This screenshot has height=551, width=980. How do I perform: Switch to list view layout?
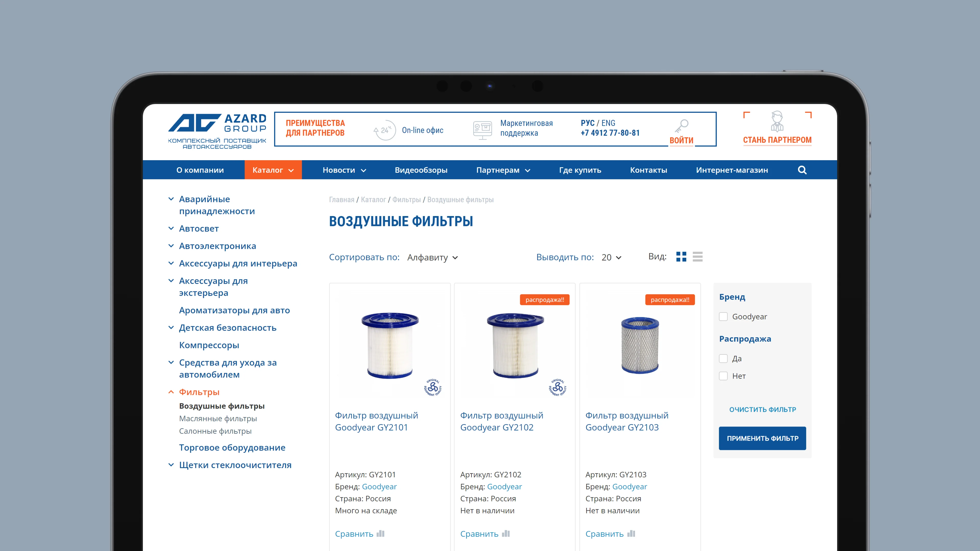point(697,257)
